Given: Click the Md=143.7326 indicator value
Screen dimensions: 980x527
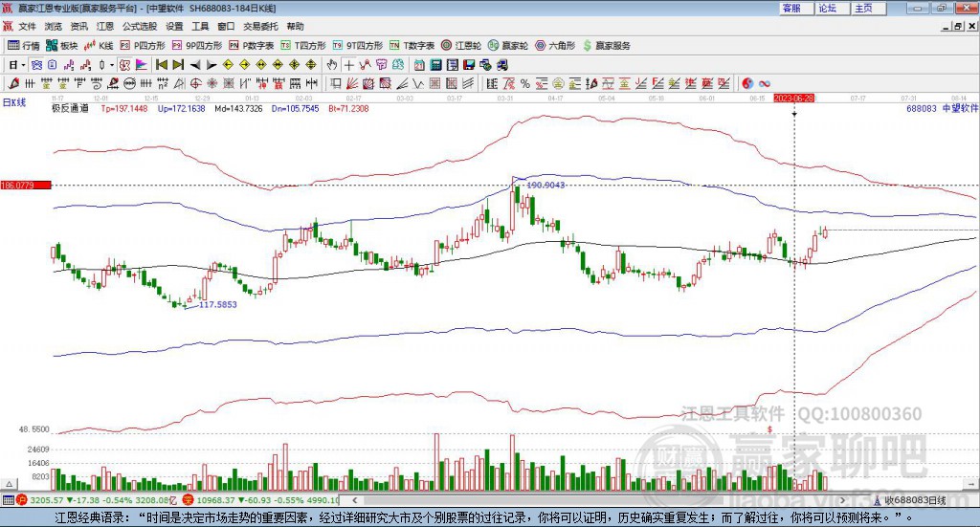Looking at the screenshot, I should [x=238, y=109].
